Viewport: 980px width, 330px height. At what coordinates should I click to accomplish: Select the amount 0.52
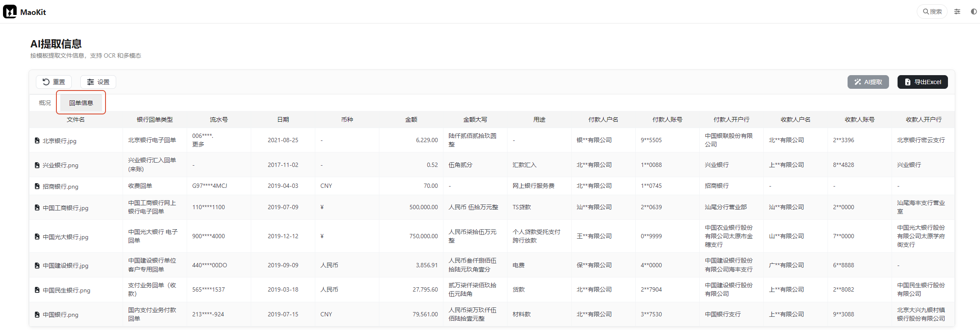point(432,165)
